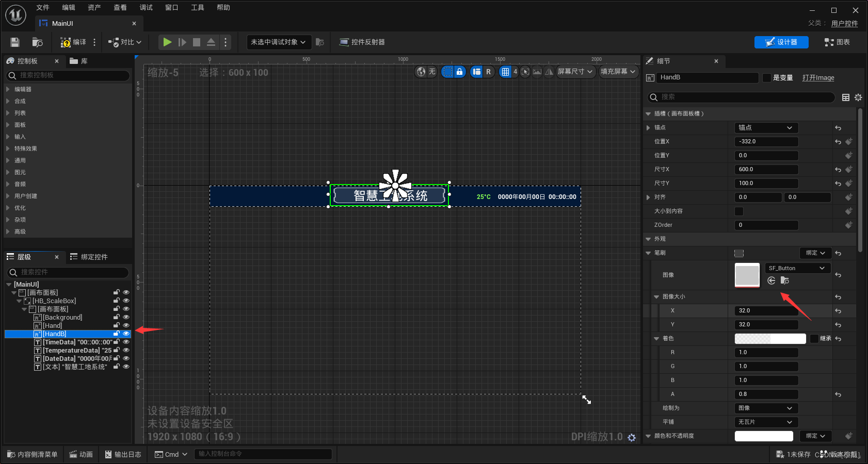Open the Content Drawer (内容侧滑菜单)

33,454
